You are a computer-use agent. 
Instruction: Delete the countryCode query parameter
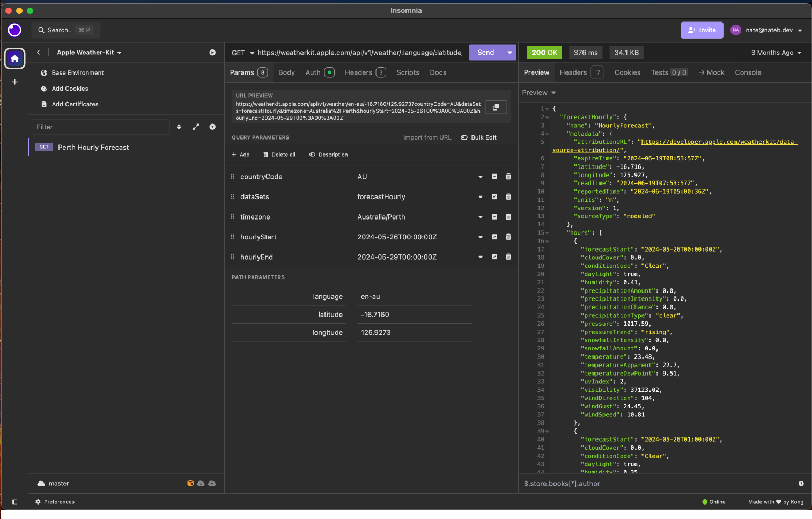(508, 177)
